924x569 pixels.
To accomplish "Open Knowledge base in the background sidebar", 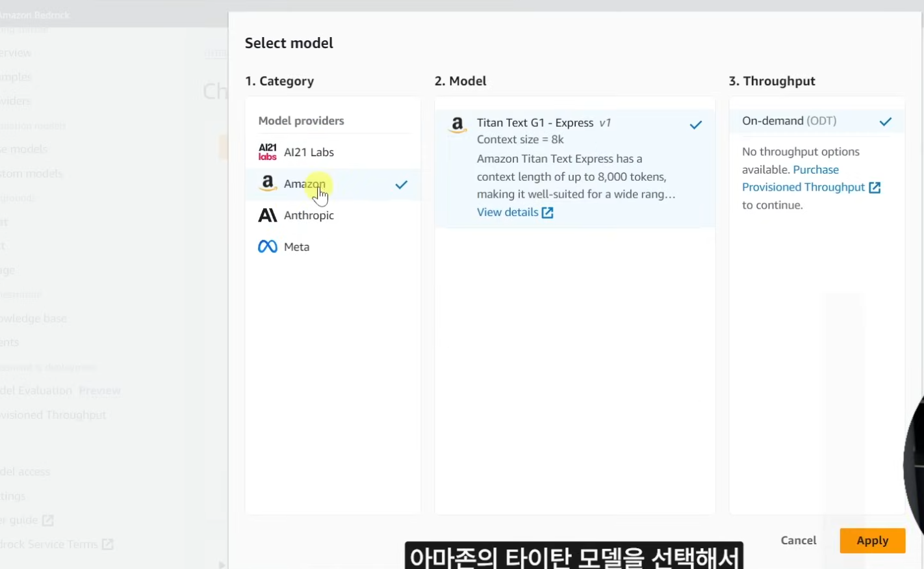I will (34, 319).
